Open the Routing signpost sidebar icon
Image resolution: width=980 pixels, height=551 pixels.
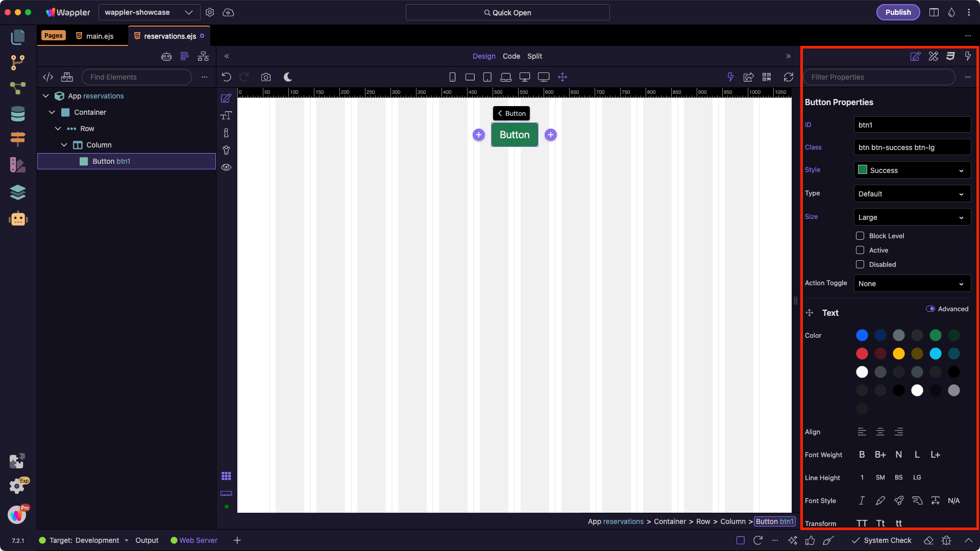[18, 139]
